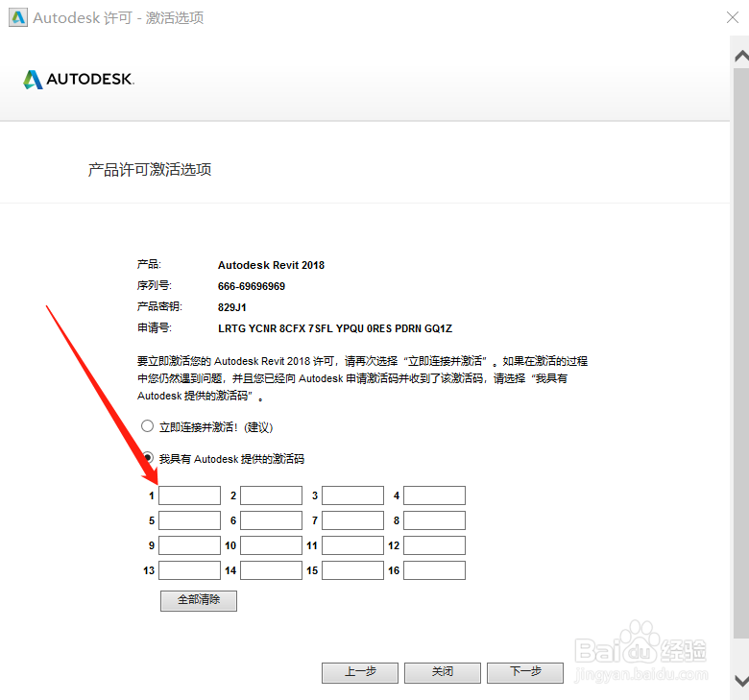This screenshot has height=700, width=749.
Task: Click product key 829J1
Action: pos(232,307)
